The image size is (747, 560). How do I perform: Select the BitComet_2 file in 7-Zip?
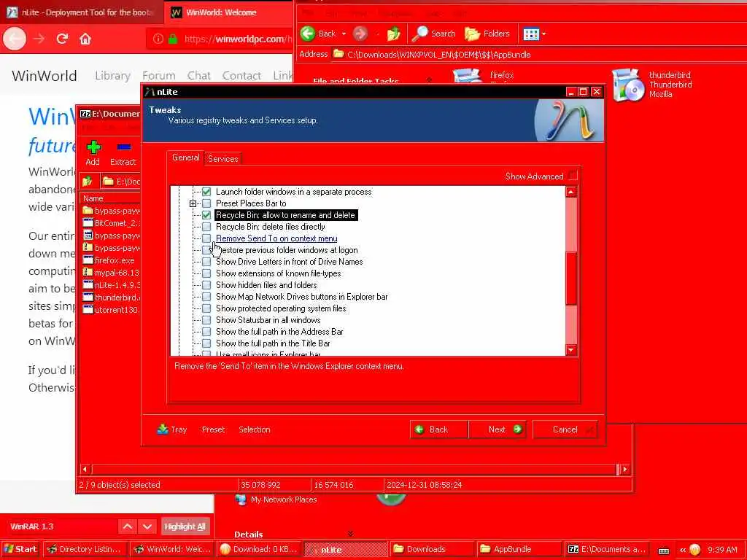click(112, 223)
